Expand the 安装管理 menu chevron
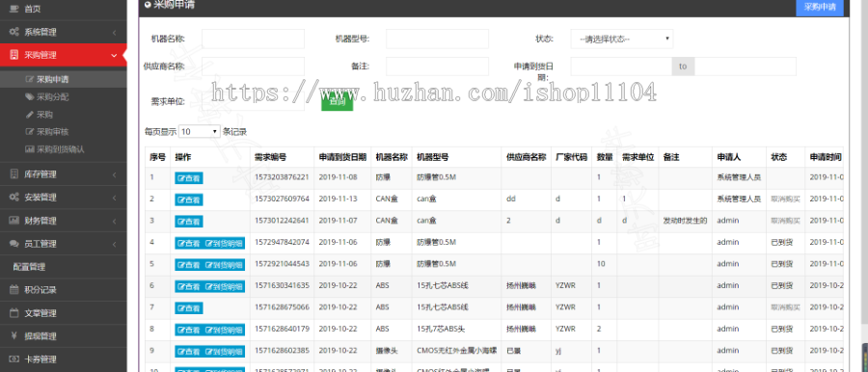This screenshot has width=868, height=372. click(114, 198)
